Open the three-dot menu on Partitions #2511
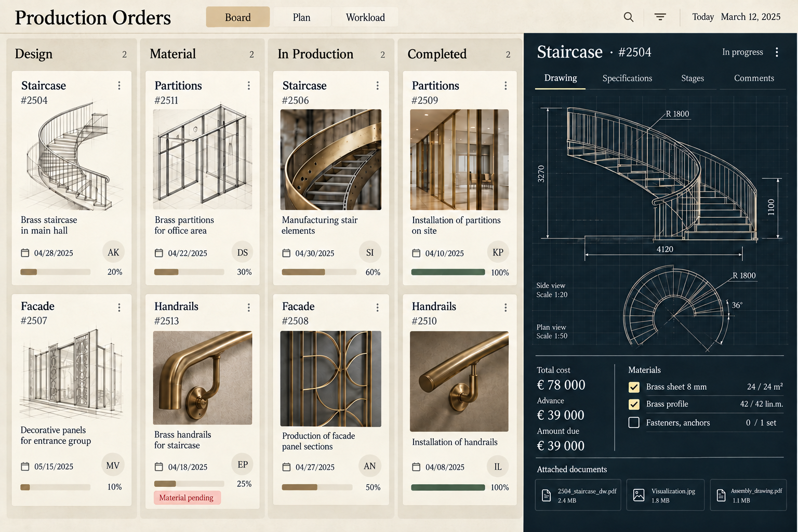This screenshot has width=798, height=532. 249,85
